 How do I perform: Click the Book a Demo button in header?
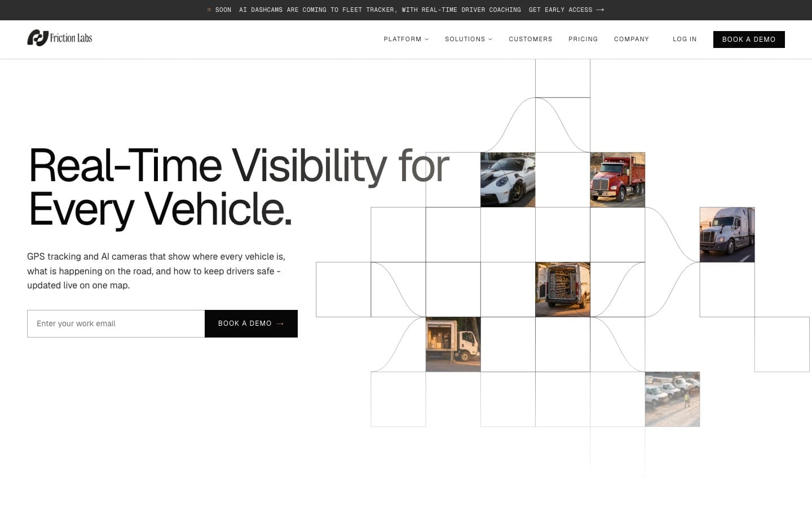[749, 40]
